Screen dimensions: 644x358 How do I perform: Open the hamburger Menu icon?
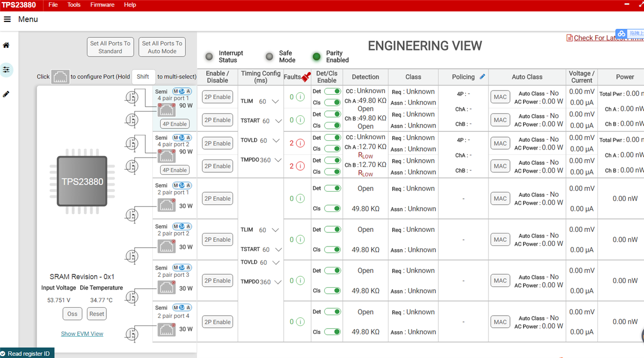[x=7, y=19]
